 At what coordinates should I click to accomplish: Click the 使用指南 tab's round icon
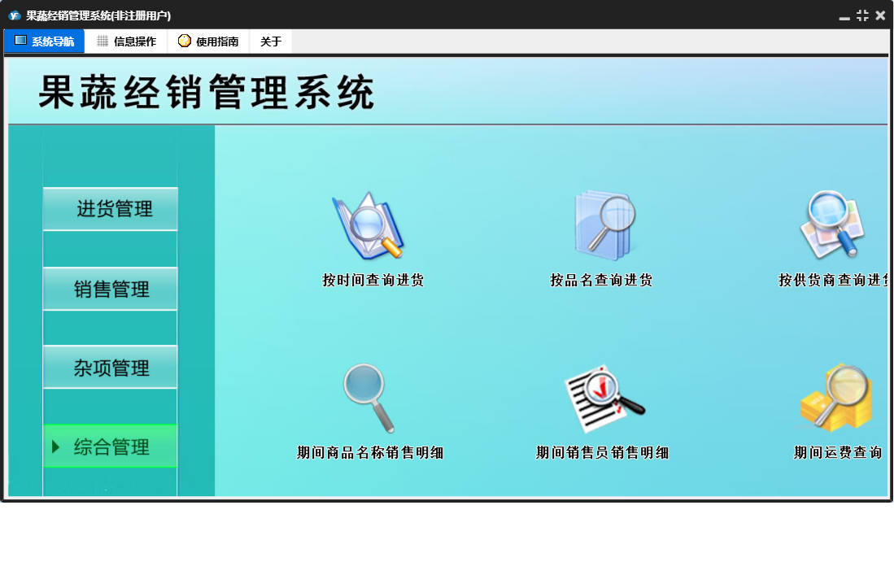[184, 41]
